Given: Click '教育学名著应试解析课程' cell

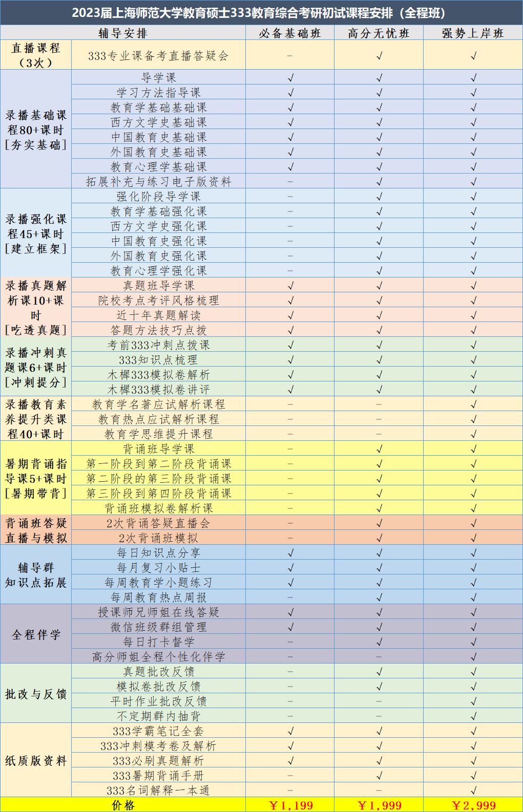Looking at the screenshot, I should click(158, 404).
